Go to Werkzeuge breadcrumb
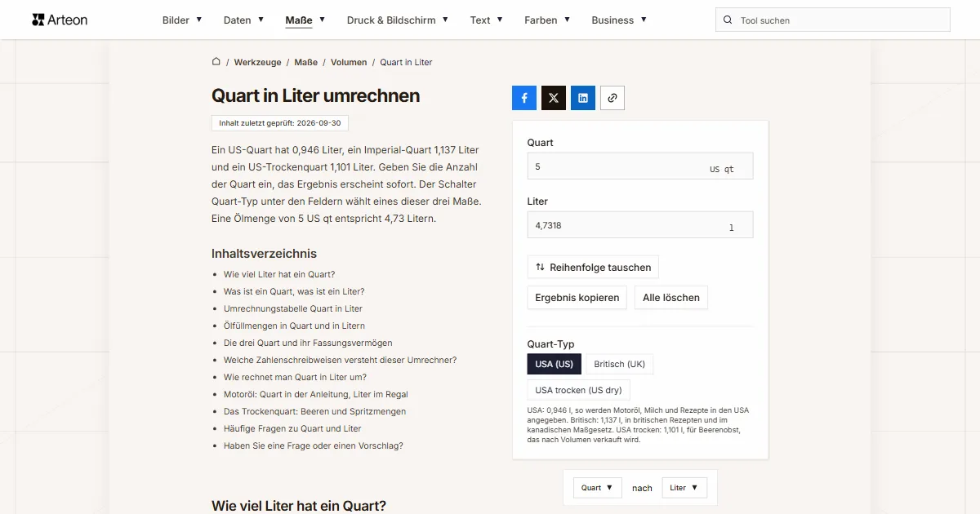This screenshot has height=514, width=980. point(257,62)
